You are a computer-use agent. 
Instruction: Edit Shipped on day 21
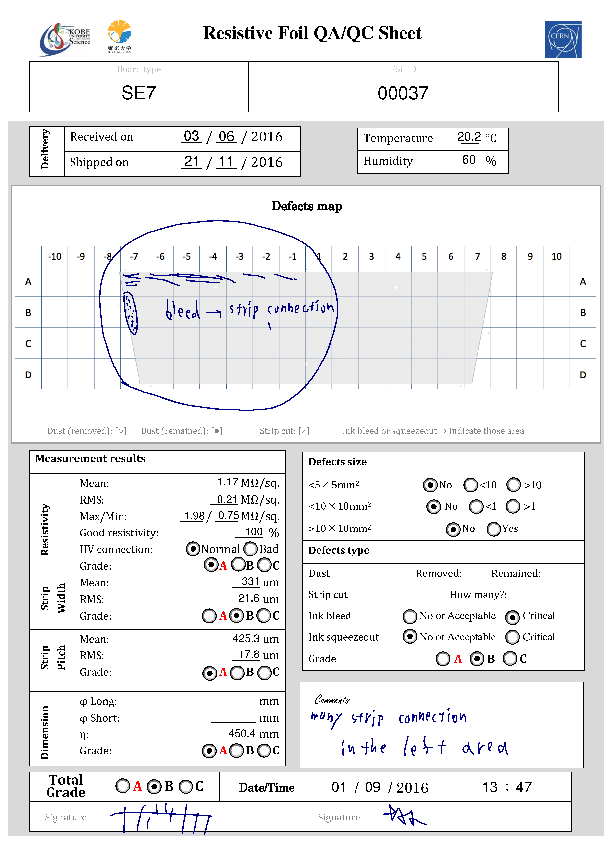pyautogui.click(x=192, y=161)
